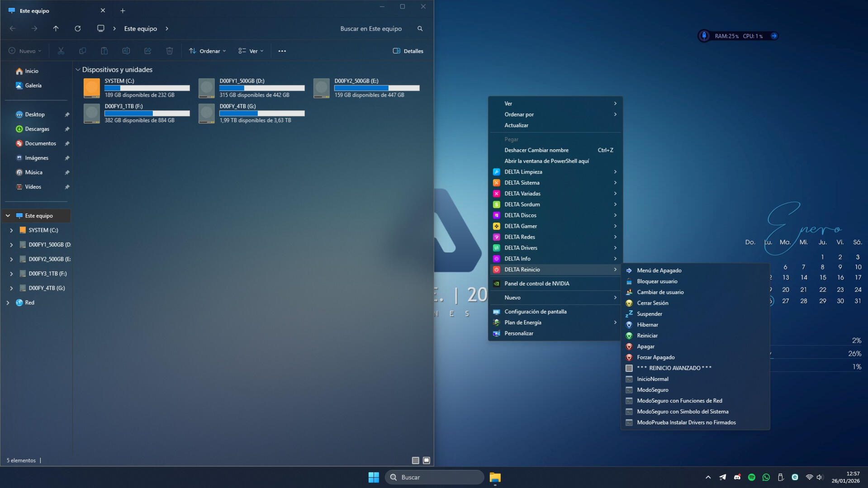Click the Up directory arrow icon
Screen dimensions: 868x488
pos(56,28)
